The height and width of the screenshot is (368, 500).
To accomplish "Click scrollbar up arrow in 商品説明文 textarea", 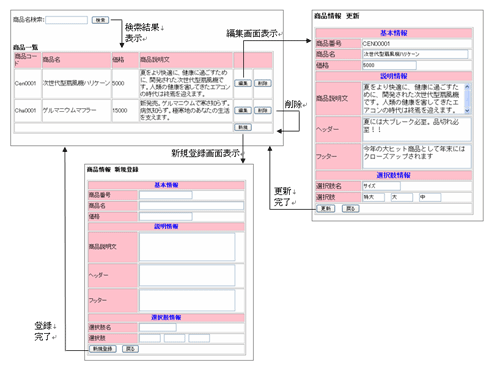I will click(x=467, y=86).
